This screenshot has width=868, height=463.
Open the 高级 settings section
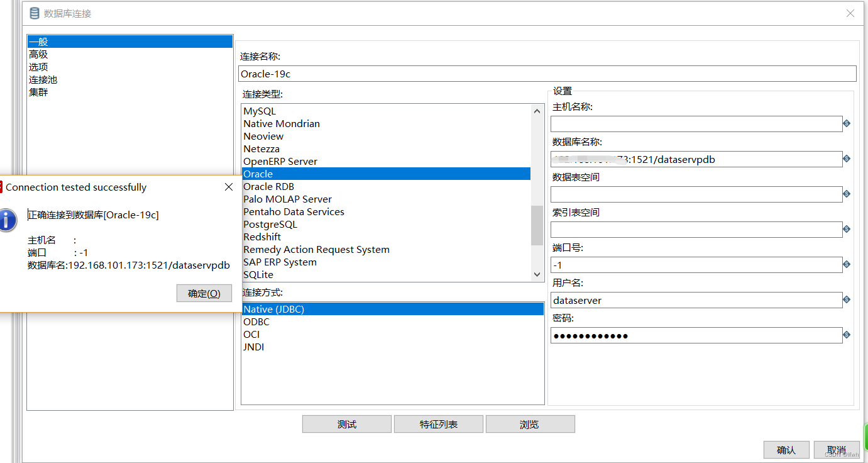(x=38, y=55)
